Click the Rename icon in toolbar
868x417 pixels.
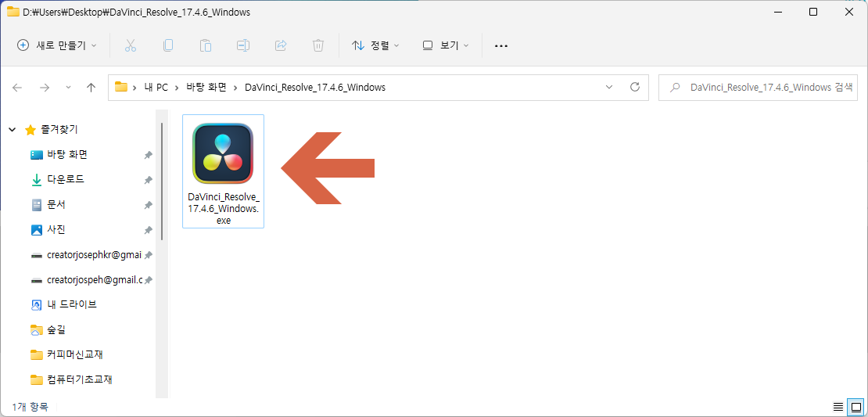(243, 45)
